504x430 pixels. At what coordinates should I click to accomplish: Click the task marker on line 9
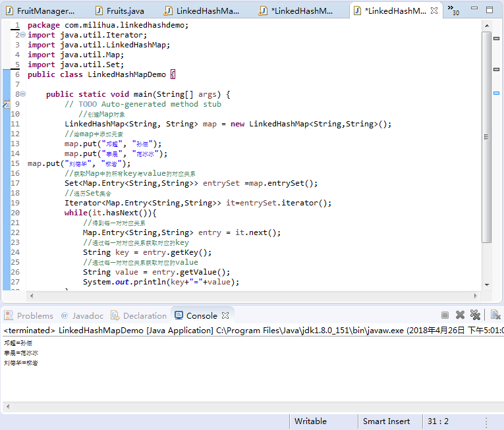[7, 104]
